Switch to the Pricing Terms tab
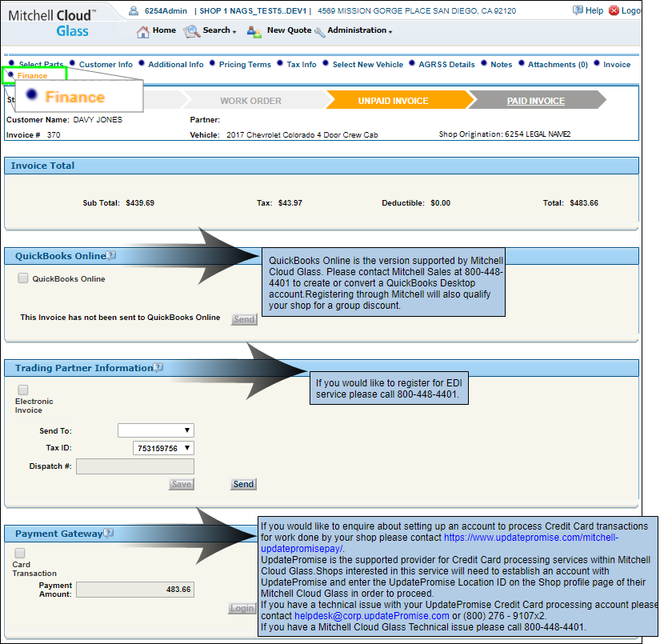668x644 pixels. (x=244, y=65)
